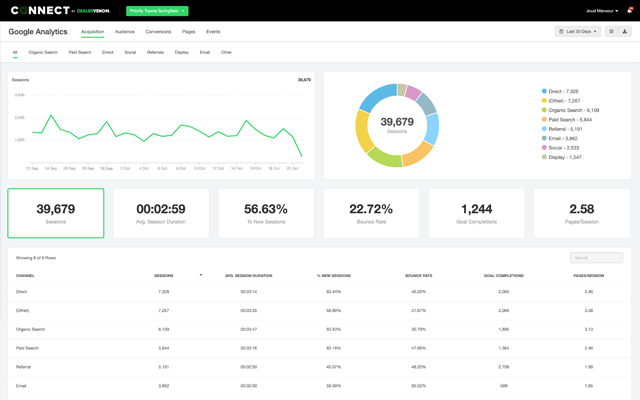
Task: Click the 6,109 sessions cell
Action: tap(164, 329)
